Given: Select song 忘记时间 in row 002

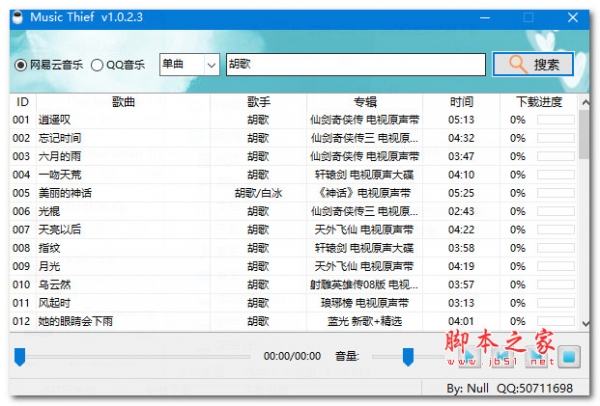Looking at the screenshot, I should (x=60, y=138).
